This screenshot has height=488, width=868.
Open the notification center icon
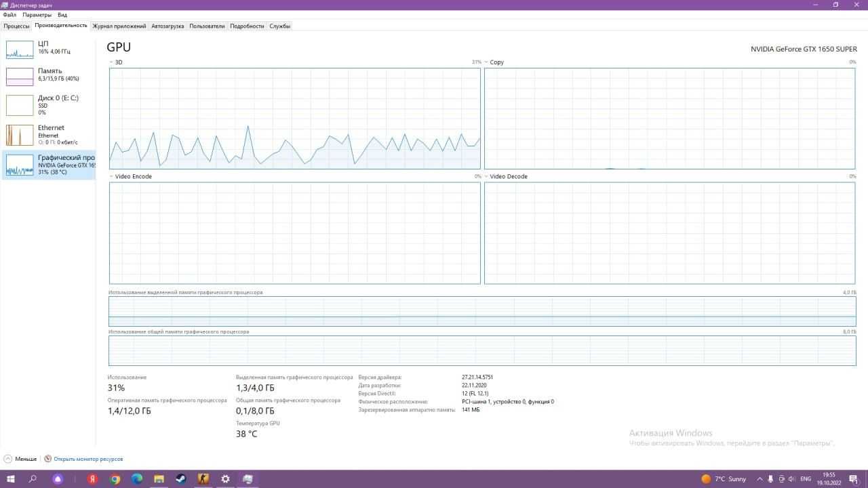853,479
